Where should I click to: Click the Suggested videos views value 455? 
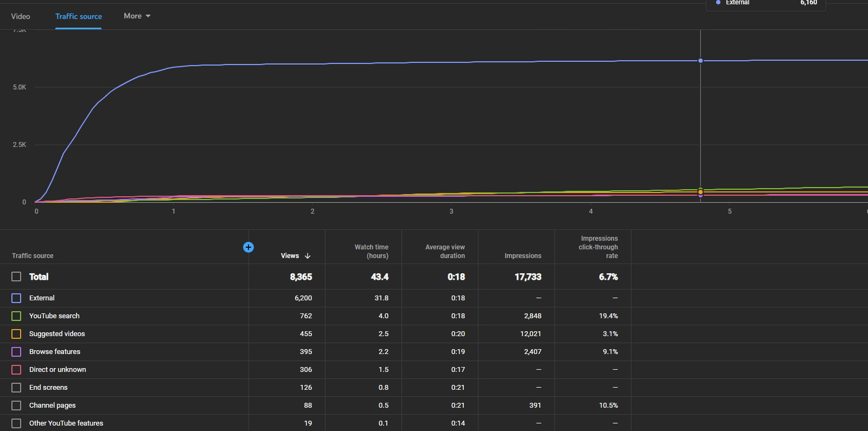pos(306,334)
